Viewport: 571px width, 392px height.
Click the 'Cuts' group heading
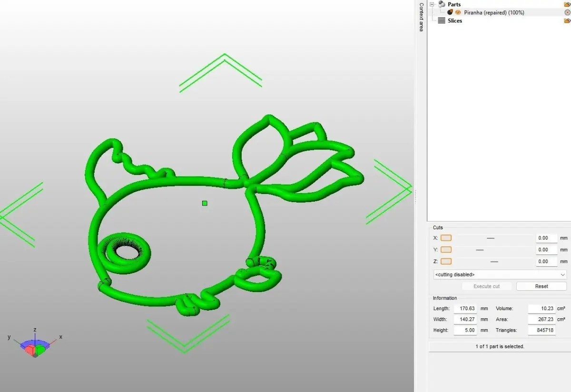[x=438, y=227]
